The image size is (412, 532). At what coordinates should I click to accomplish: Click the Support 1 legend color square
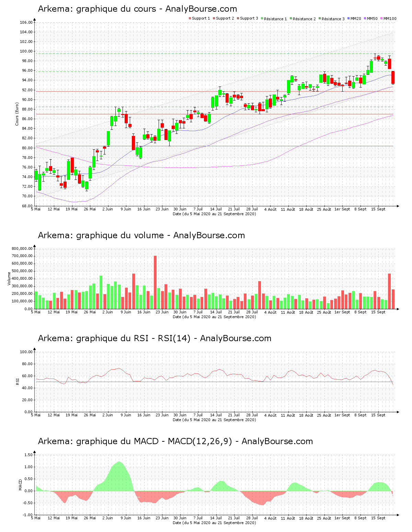[190, 19]
